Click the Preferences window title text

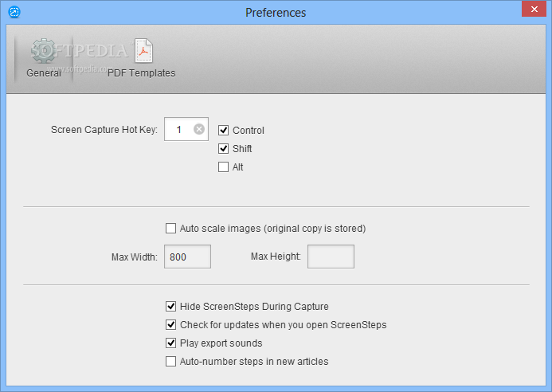pos(276,13)
